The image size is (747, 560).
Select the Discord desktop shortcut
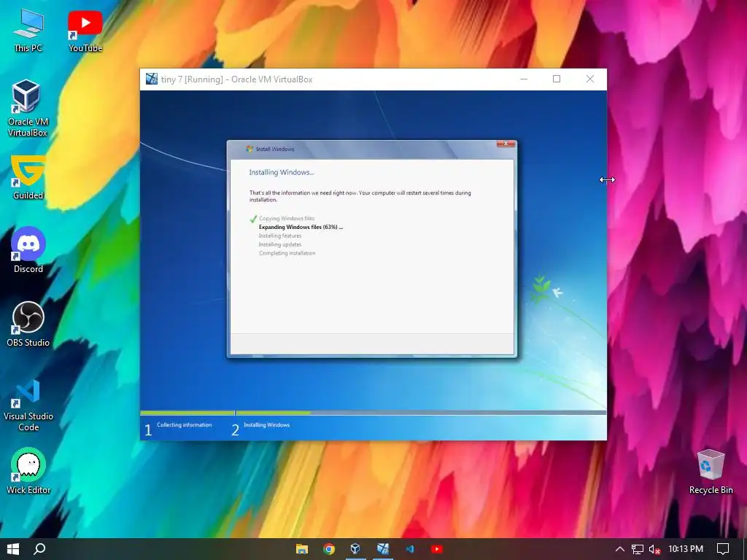point(28,250)
